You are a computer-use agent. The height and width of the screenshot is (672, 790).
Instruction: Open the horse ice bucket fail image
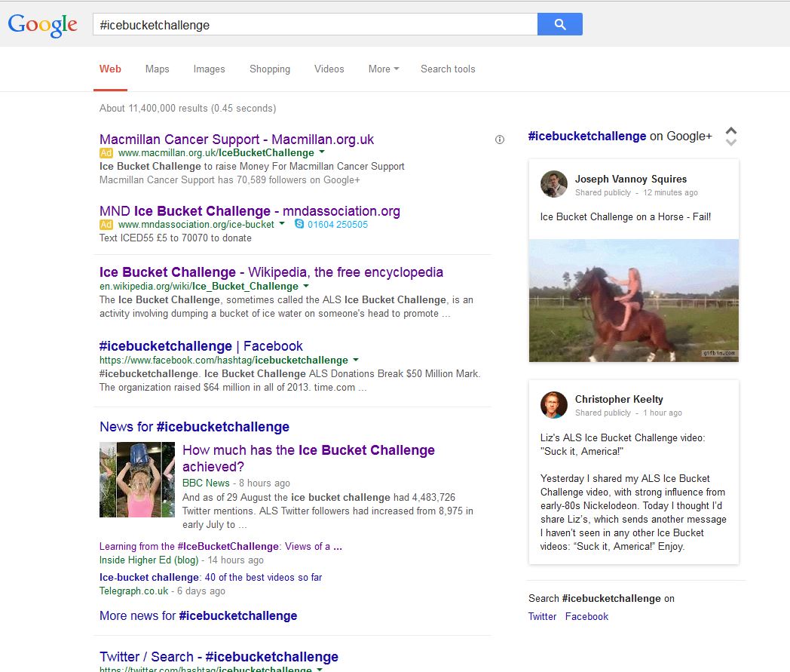click(x=634, y=300)
